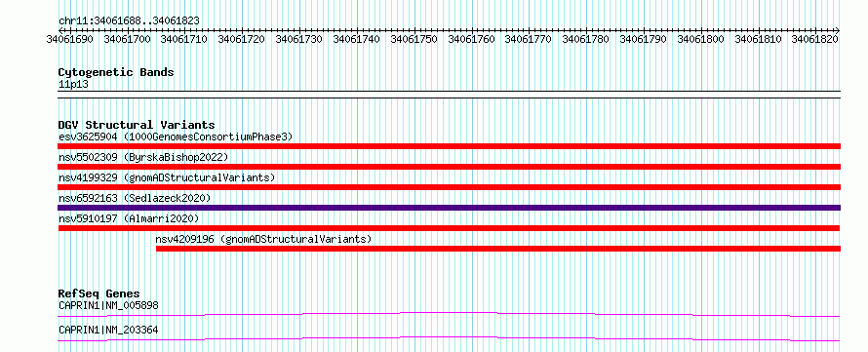
Task: Open gene label CAPRIN1|NM_005898
Action: coord(109,305)
